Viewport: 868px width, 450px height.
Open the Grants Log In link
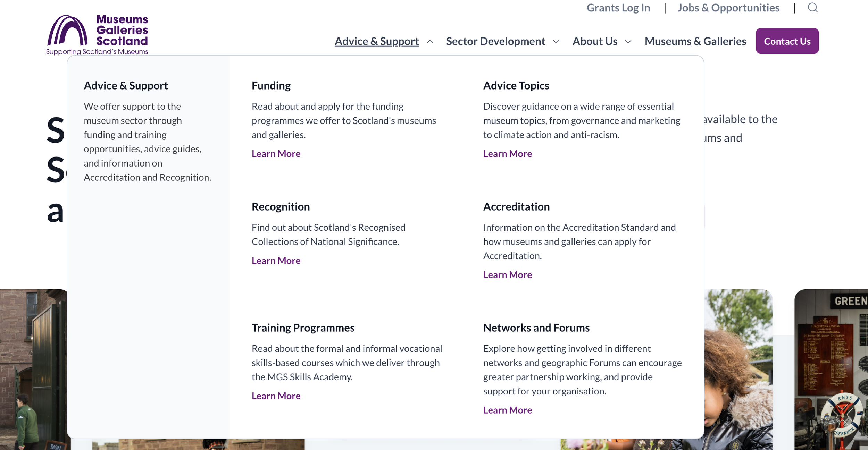[618, 8]
